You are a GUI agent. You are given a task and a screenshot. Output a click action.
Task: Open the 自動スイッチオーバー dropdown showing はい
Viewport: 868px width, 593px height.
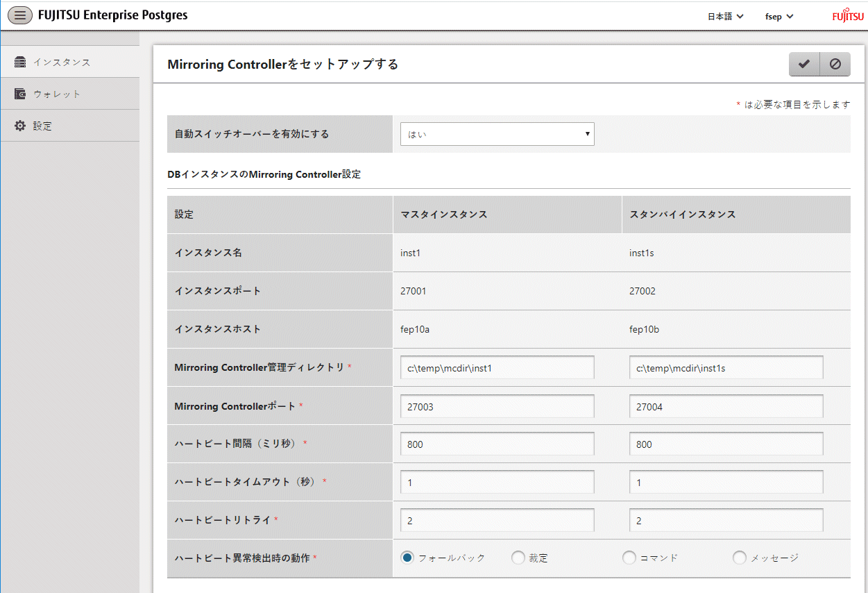(x=497, y=134)
